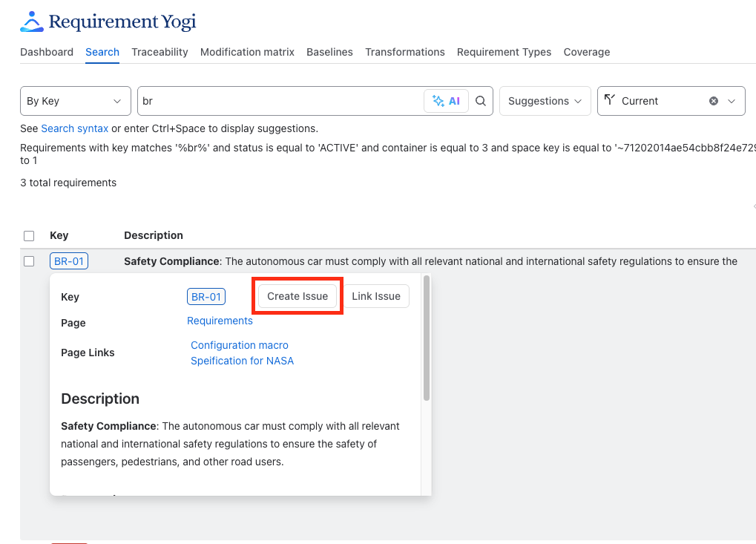Click the branch icon in Current selector
The height and width of the screenshot is (544, 756).
(x=609, y=100)
